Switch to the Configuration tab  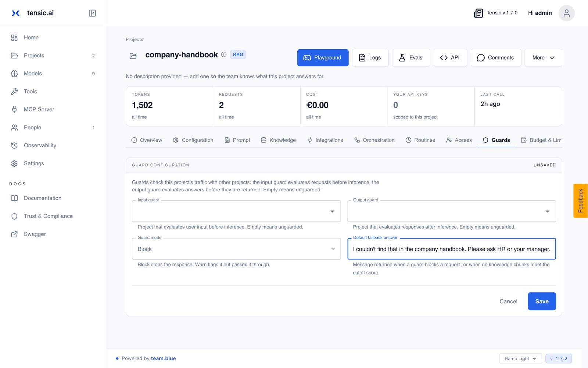tap(193, 140)
